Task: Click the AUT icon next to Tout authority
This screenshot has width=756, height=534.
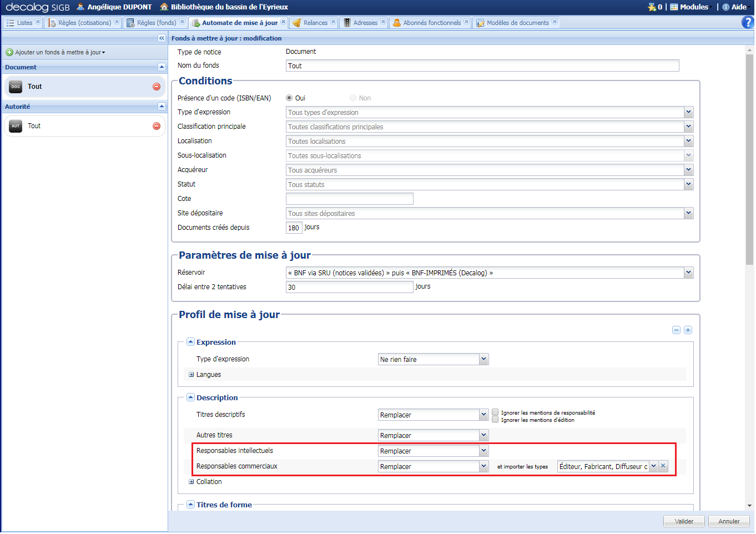Action: (15, 125)
